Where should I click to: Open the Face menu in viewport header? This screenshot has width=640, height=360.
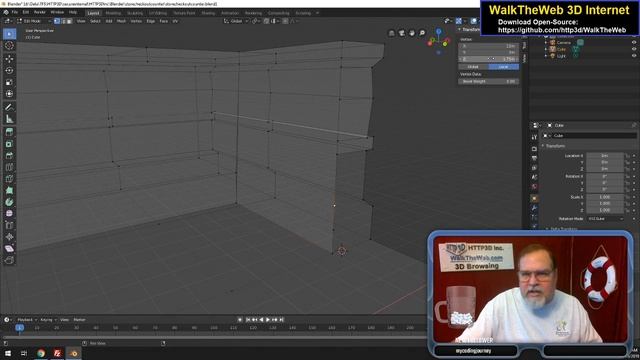pyautogui.click(x=163, y=21)
